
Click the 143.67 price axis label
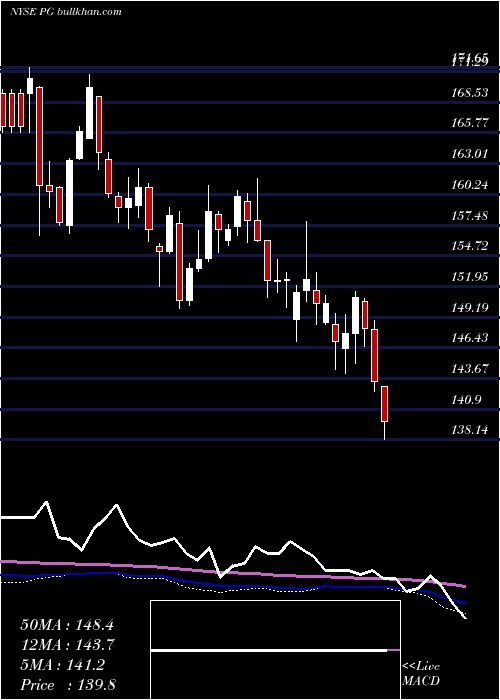471,369
